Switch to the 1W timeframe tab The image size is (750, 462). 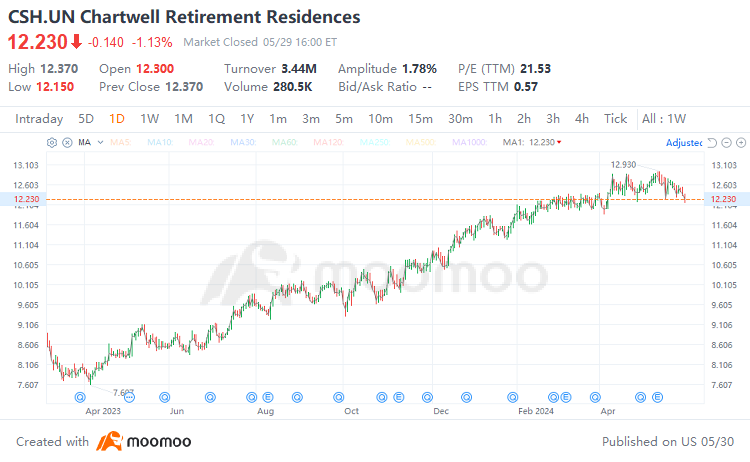pyautogui.click(x=149, y=119)
